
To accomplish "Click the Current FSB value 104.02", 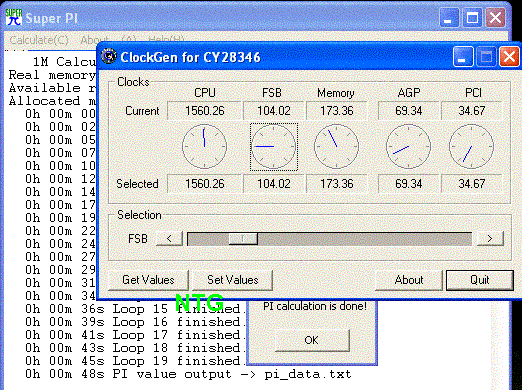I will point(274,111).
